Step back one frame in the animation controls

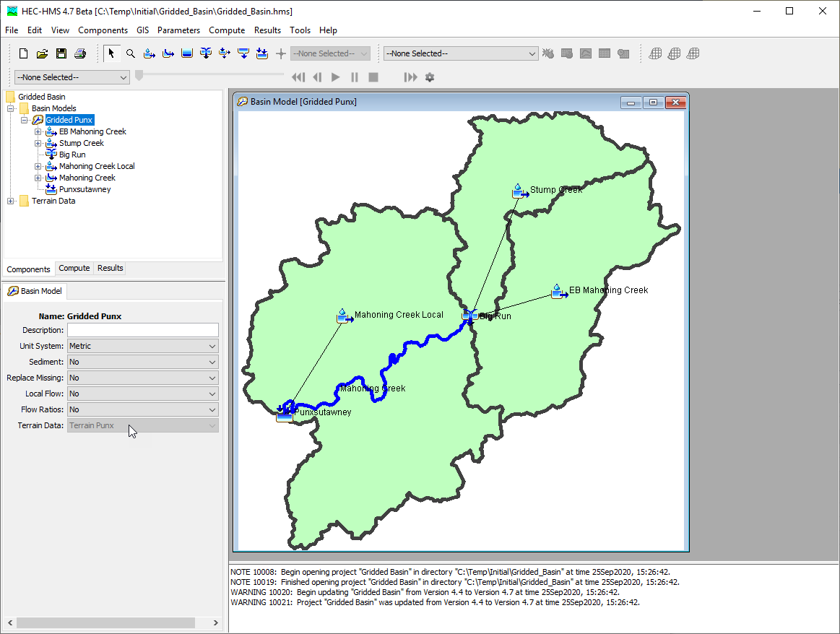click(x=317, y=77)
